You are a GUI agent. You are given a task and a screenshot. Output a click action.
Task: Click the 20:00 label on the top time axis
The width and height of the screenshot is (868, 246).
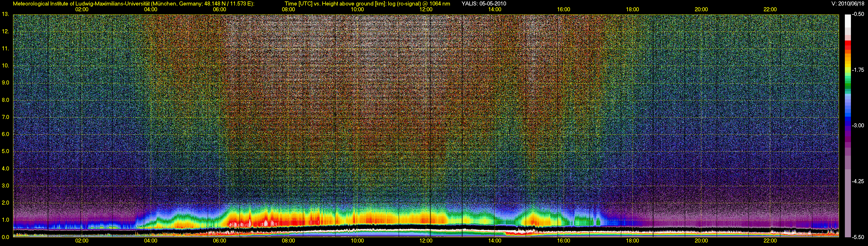pyautogui.click(x=701, y=10)
